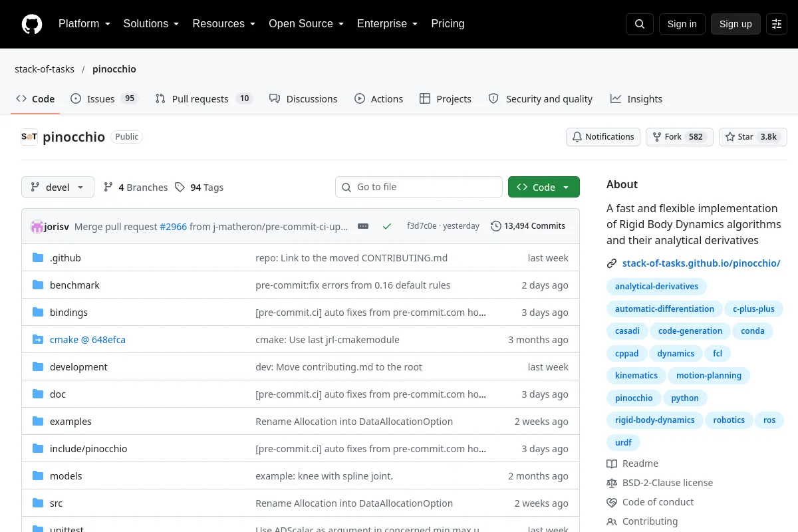This screenshot has width=798, height=532.
Task: Open pull request #2966 link
Action: pos(174,226)
